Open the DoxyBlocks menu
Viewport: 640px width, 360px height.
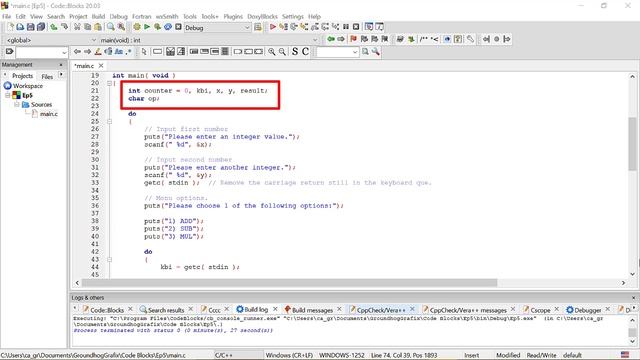click(262, 16)
